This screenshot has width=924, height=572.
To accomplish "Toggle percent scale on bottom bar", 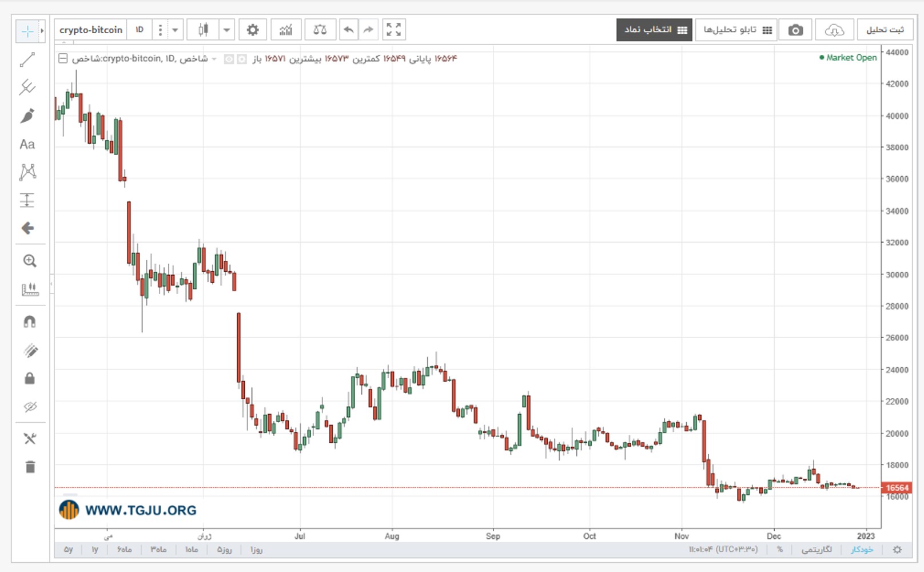I will (779, 550).
